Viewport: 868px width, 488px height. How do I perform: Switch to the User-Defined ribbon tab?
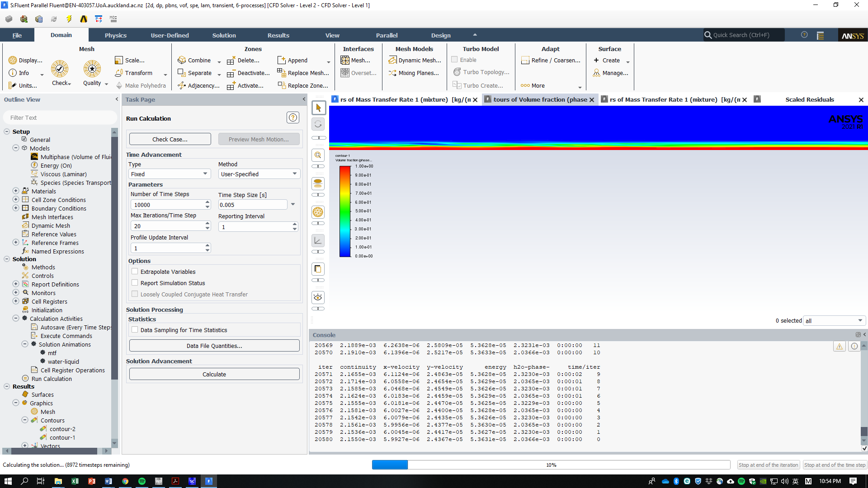coord(170,35)
